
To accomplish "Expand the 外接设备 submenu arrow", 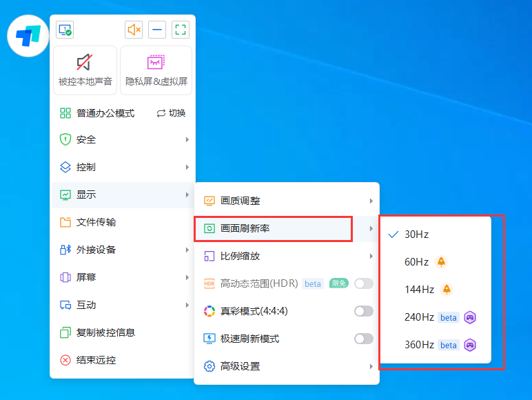I will 187,250.
